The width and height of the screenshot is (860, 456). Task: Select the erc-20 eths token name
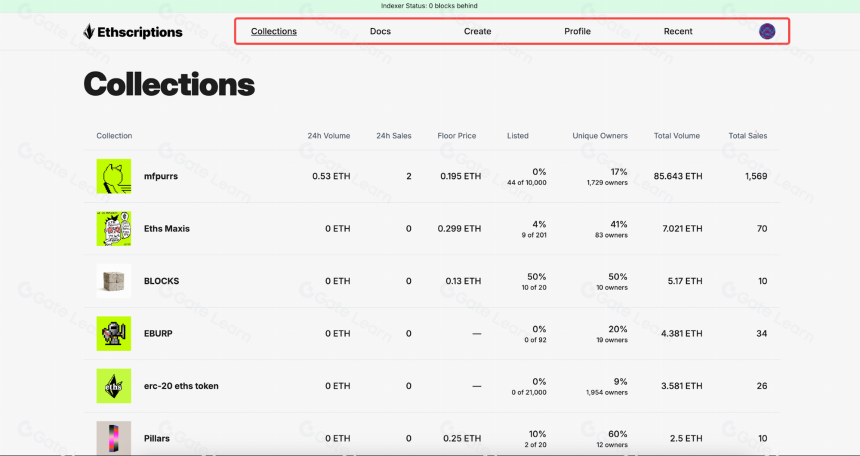[181, 386]
